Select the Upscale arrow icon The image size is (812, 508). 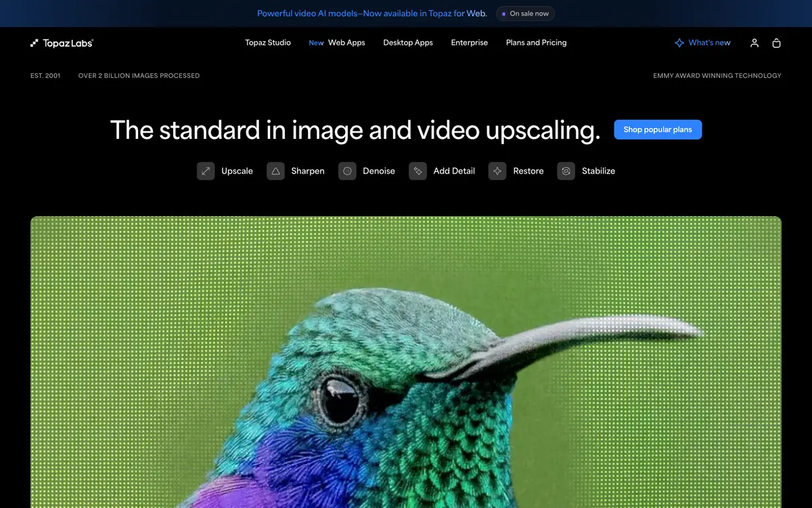pyautogui.click(x=206, y=171)
